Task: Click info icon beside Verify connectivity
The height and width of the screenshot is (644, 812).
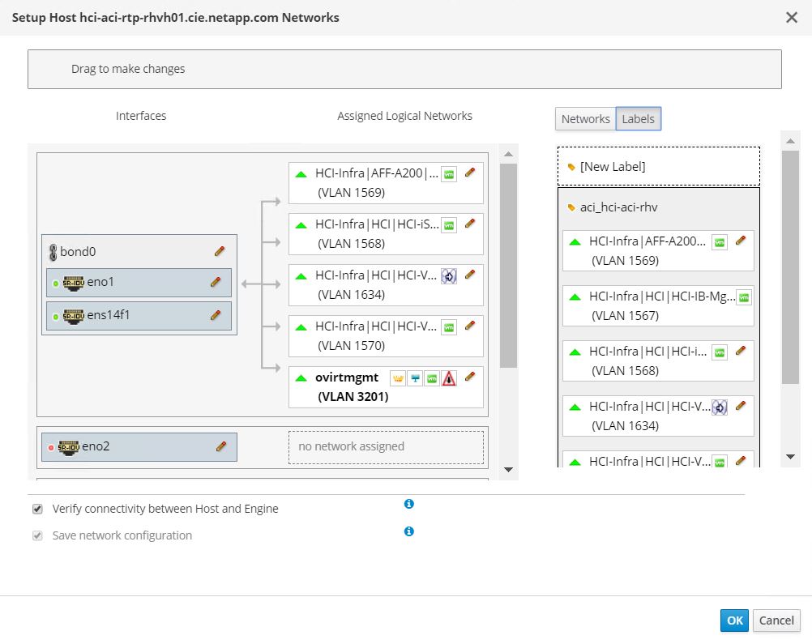Action: (409, 504)
